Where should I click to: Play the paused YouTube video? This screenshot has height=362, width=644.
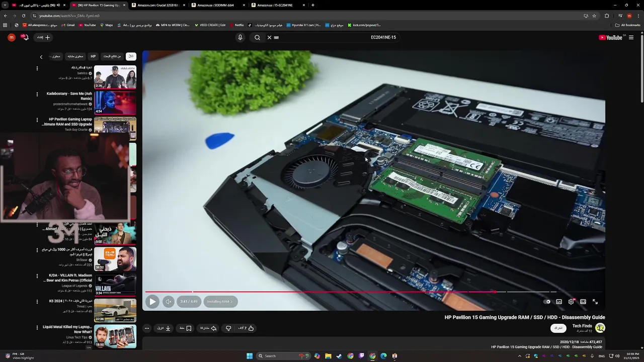[x=152, y=302]
